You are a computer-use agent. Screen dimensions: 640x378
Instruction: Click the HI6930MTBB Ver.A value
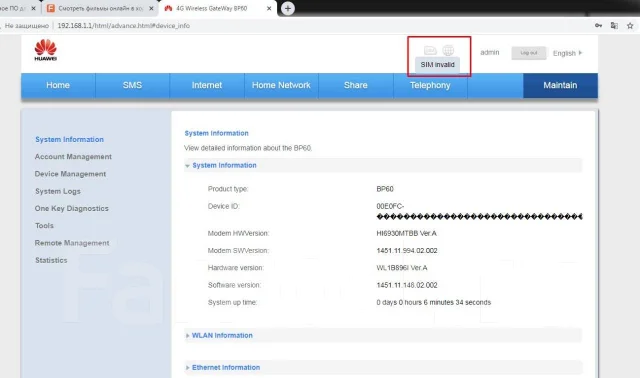407,233
